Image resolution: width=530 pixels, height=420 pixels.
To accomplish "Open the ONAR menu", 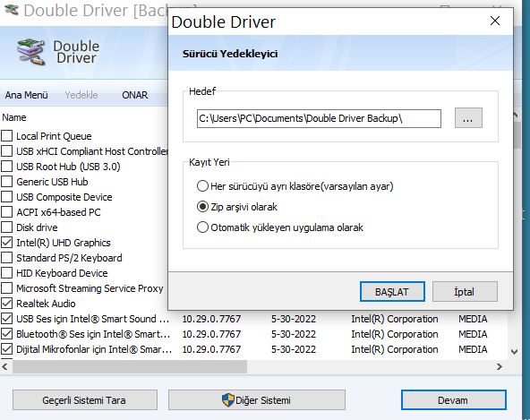I will click(135, 95).
